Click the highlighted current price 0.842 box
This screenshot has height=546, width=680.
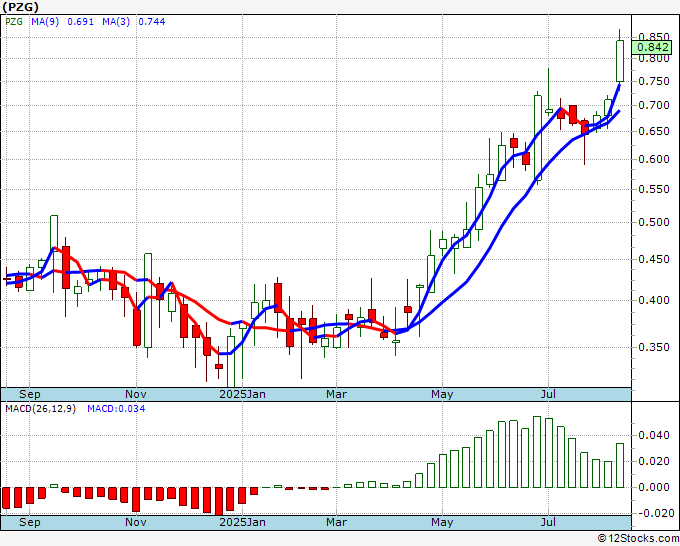(x=652, y=47)
